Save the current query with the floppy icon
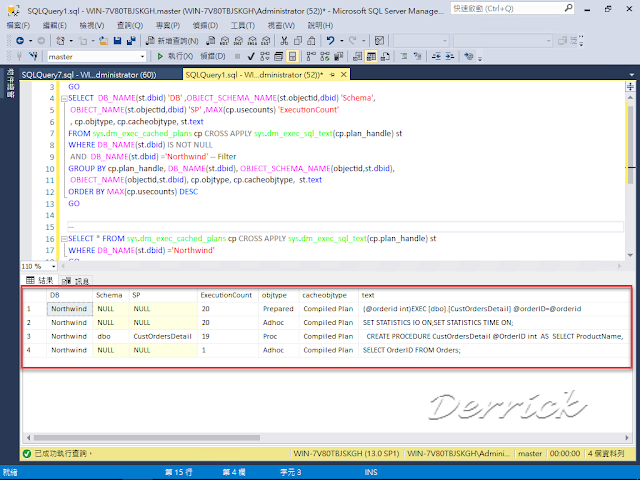This screenshot has height=480, width=640. tap(118, 40)
